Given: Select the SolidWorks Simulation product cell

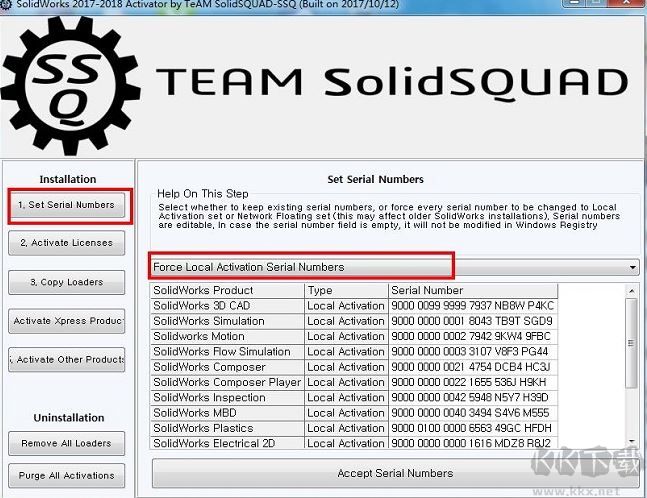Looking at the screenshot, I should (x=227, y=321).
